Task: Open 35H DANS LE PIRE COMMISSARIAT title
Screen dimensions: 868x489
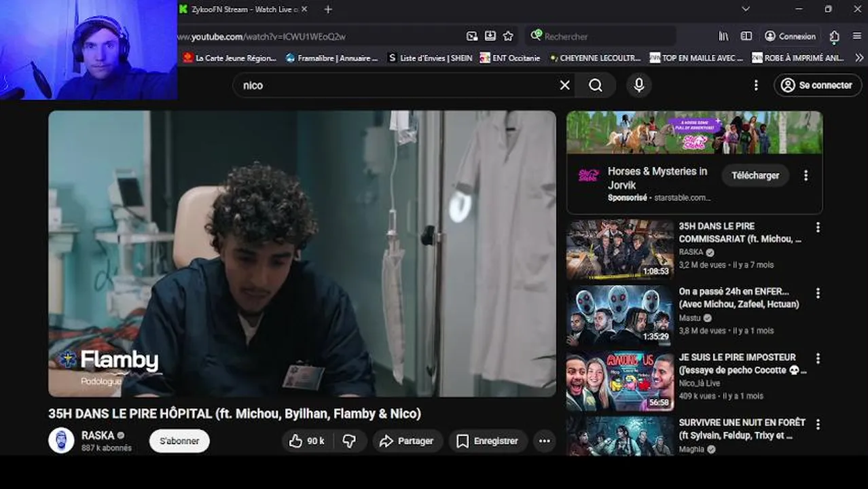Action: point(740,232)
